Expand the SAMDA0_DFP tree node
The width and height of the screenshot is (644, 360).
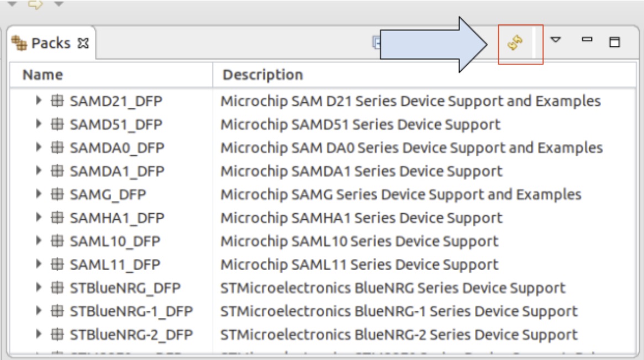pos(38,147)
